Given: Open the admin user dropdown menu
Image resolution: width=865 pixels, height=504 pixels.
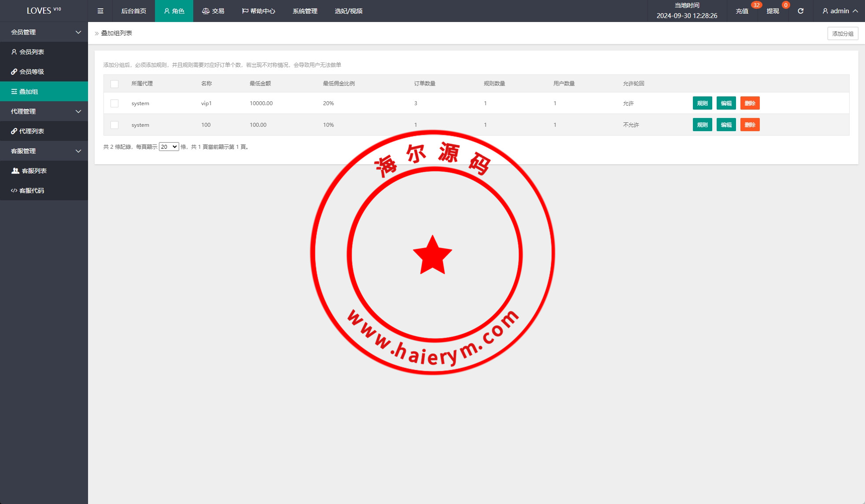Looking at the screenshot, I should coord(840,11).
